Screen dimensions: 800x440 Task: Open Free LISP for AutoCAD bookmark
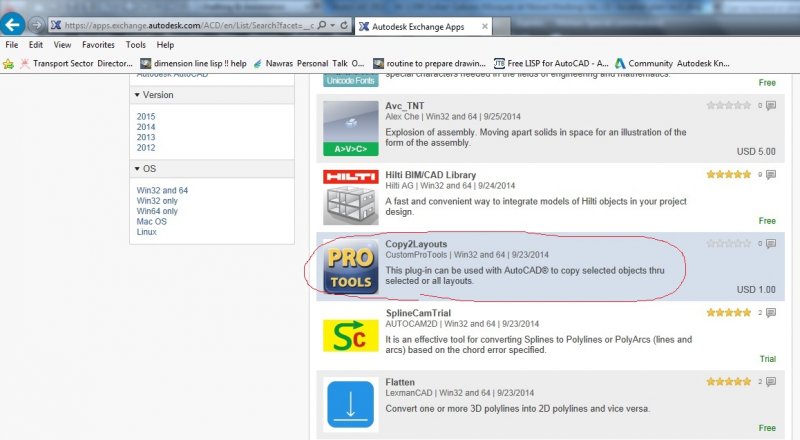[x=551, y=63]
